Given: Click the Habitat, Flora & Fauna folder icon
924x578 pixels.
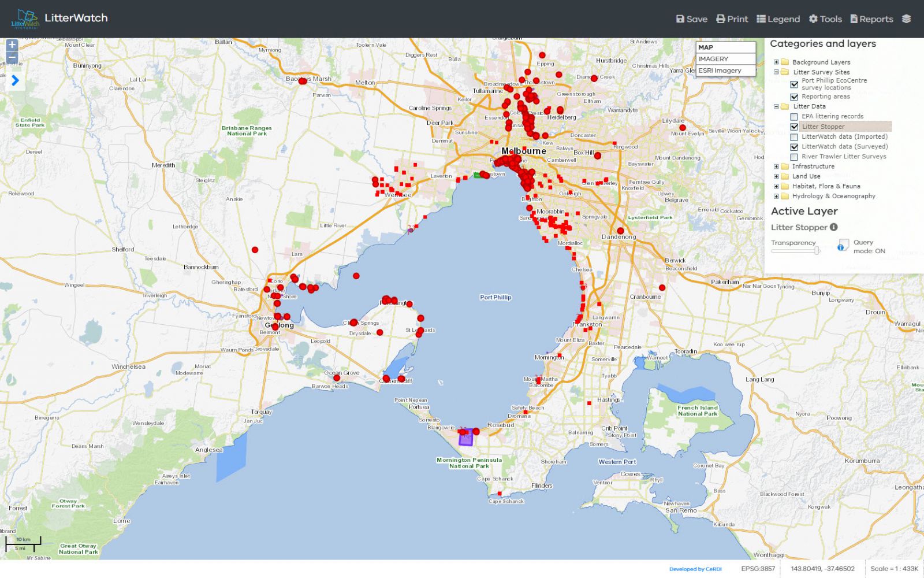Looking at the screenshot, I should [x=785, y=186].
